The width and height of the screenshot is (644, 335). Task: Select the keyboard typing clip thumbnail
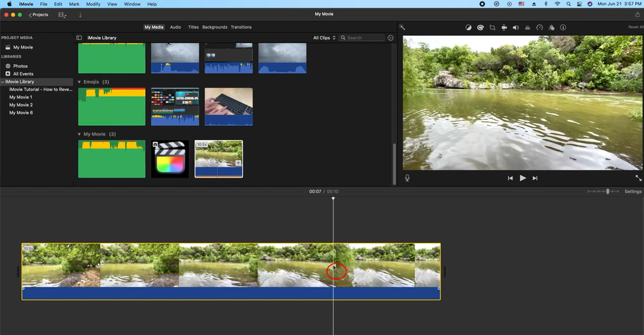click(228, 107)
